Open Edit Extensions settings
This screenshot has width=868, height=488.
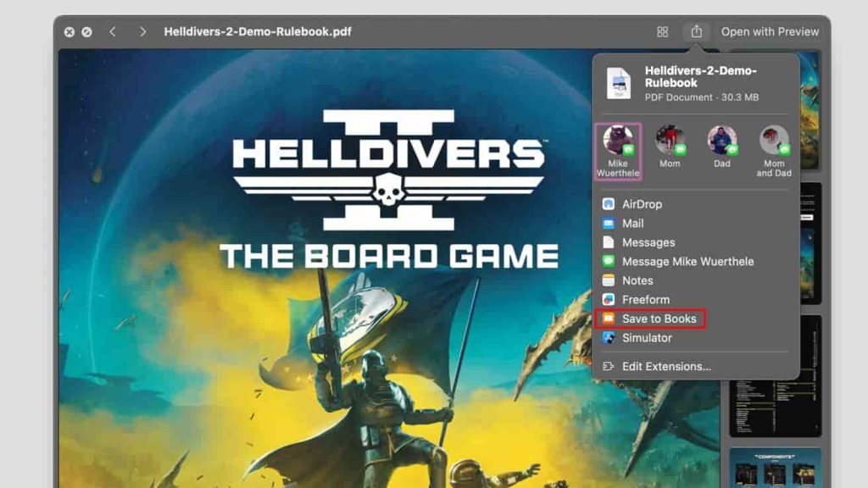tap(666, 367)
